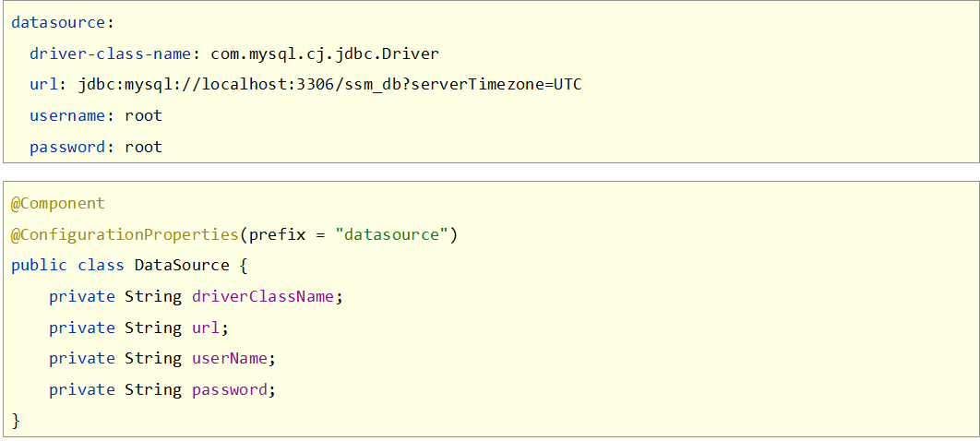The image size is (980, 441).
Task: Click the prefix attribute name in annotation
Action: pos(272,234)
